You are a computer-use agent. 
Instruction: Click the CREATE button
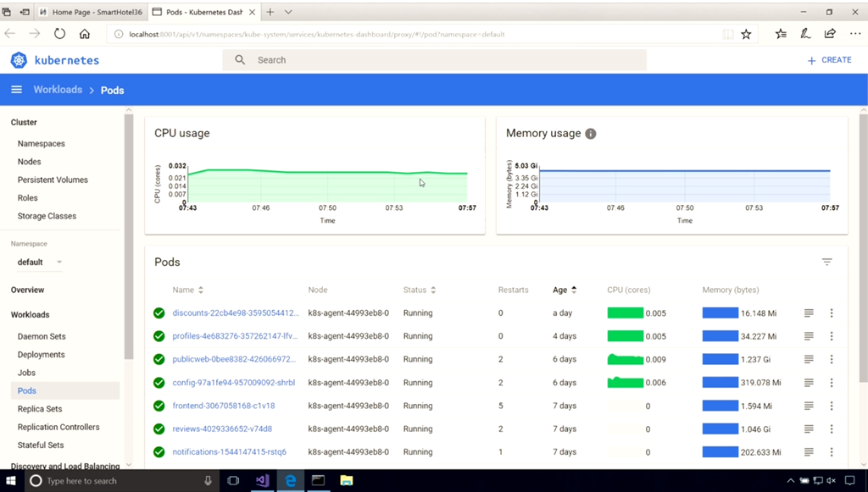click(x=829, y=60)
